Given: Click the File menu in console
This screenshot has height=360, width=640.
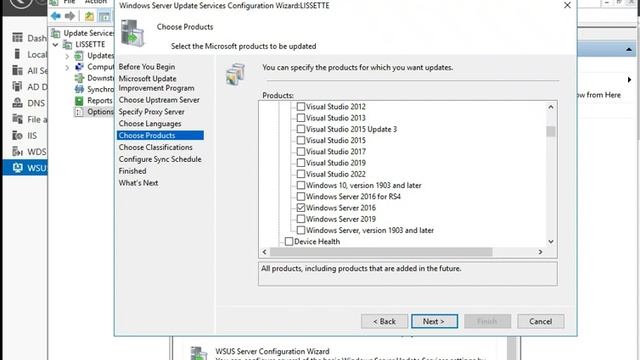Looking at the screenshot, I should [x=69, y=2].
